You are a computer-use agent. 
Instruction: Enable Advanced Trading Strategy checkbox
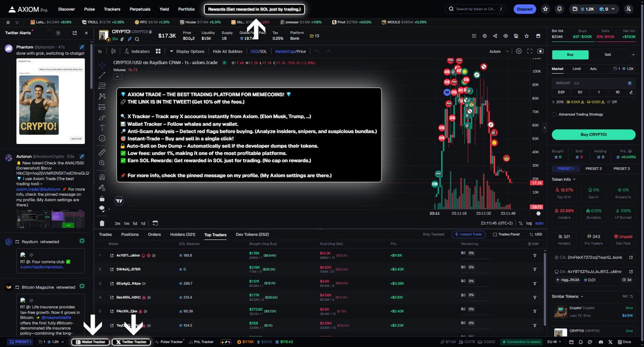coord(554,114)
